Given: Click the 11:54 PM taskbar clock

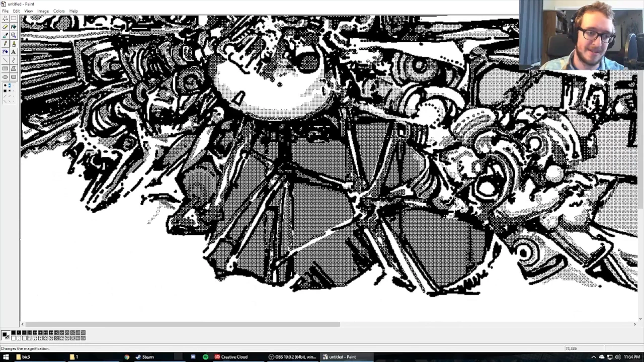Looking at the screenshot, I should point(632,357).
